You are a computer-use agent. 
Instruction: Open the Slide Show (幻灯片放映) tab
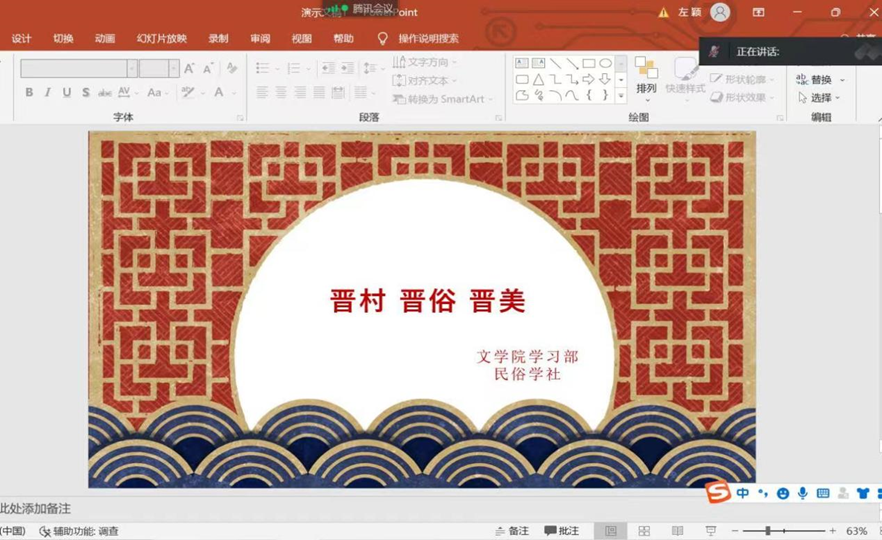point(161,39)
